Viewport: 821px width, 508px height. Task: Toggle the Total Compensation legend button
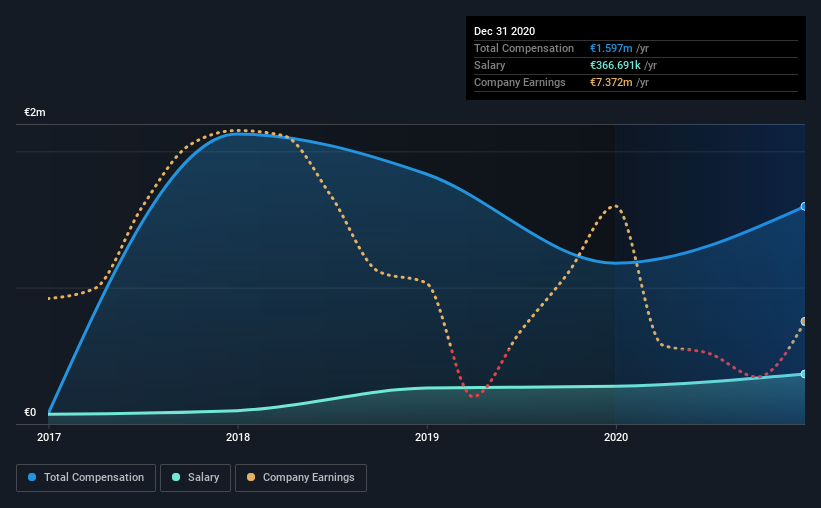tap(86, 478)
